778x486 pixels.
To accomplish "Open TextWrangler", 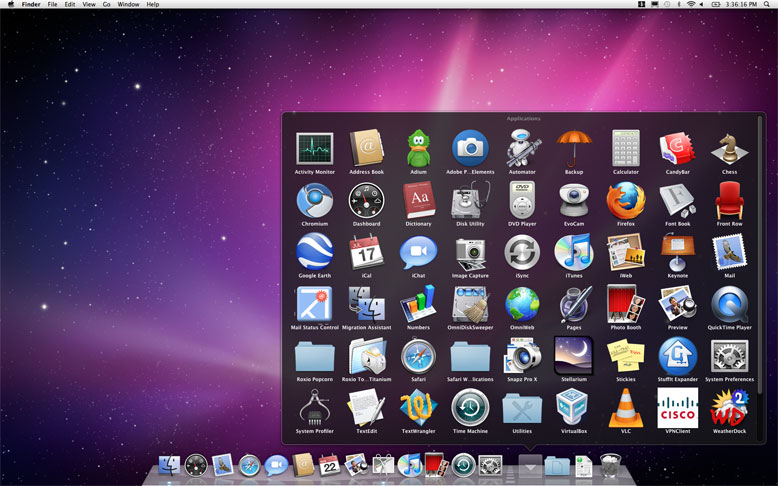I will tap(418, 408).
